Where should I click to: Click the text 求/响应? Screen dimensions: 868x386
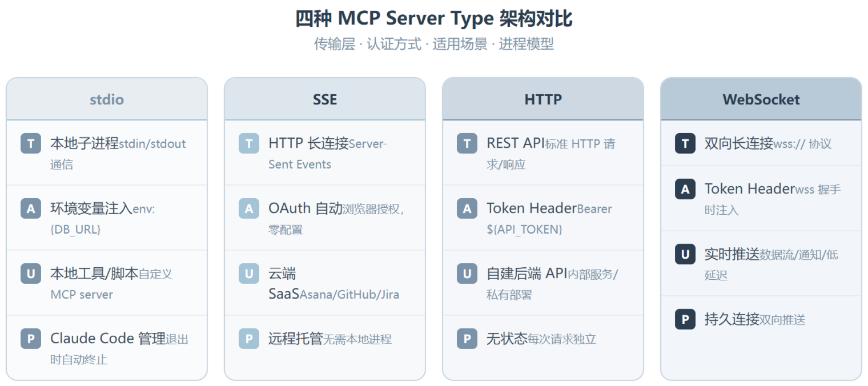pyautogui.click(x=506, y=164)
